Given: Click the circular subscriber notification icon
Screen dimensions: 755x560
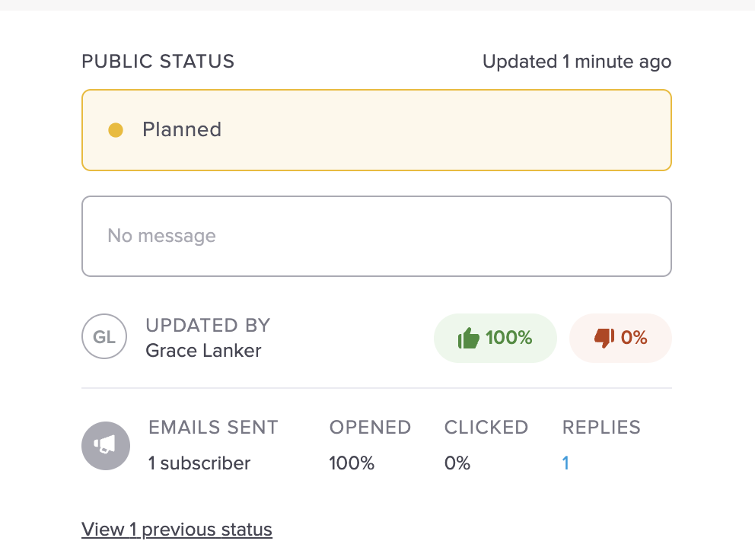Looking at the screenshot, I should click(106, 446).
